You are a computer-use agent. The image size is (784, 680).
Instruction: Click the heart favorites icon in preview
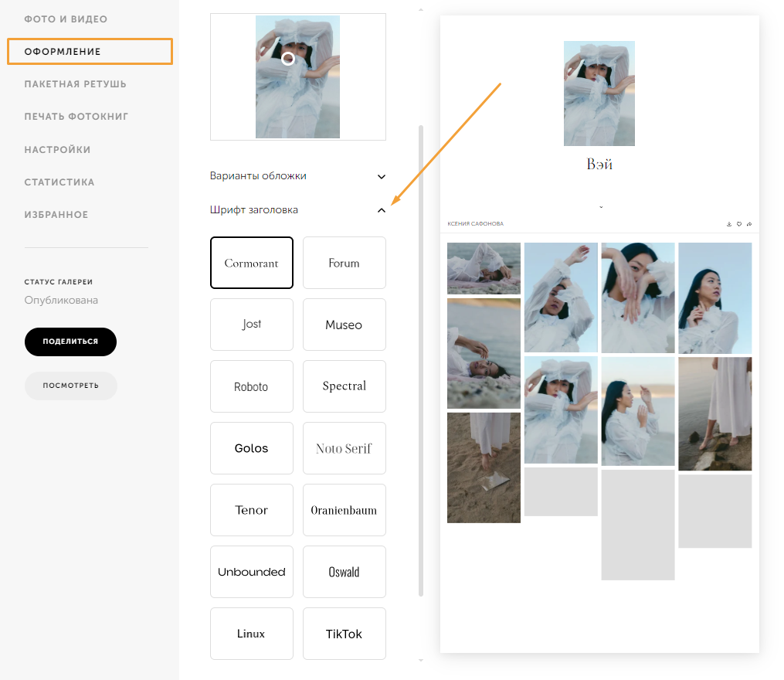(x=739, y=224)
